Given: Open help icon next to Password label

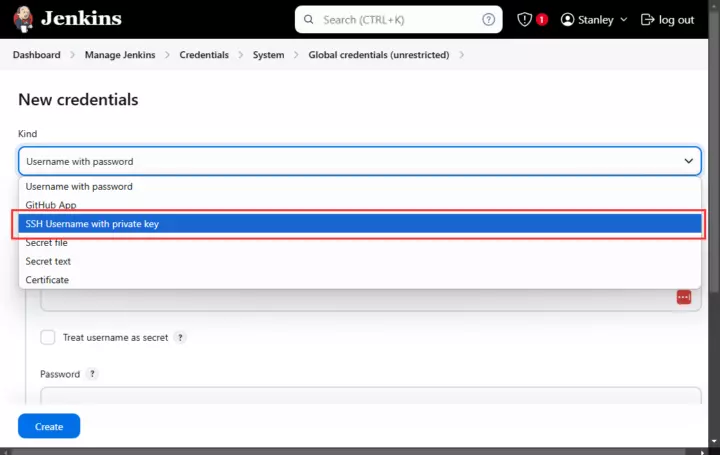Looking at the screenshot, I should pos(92,374).
